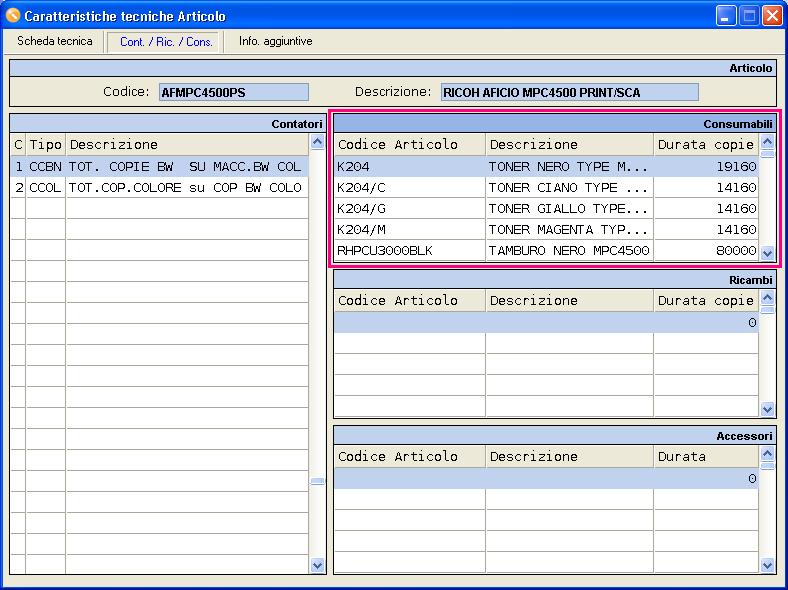The width and height of the screenshot is (788, 590).
Task: Click Ricambi Descrizione column header
Action: (x=569, y=301)
